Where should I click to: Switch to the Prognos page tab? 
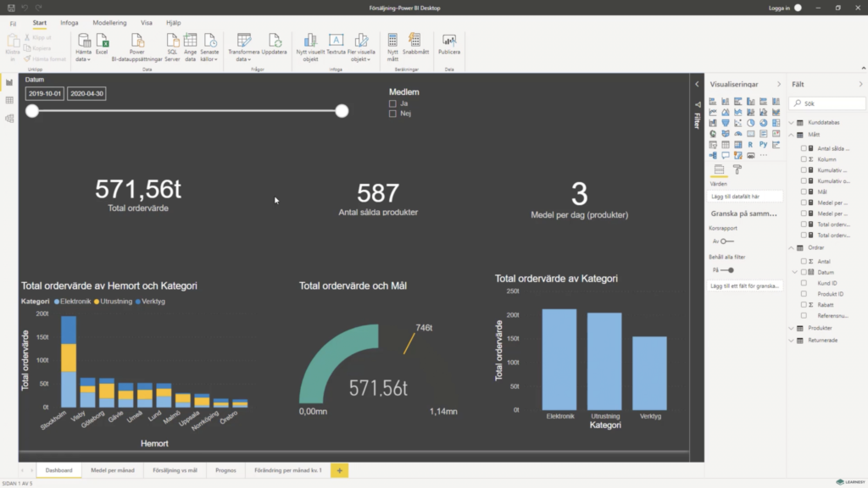[x=225, y=470]
